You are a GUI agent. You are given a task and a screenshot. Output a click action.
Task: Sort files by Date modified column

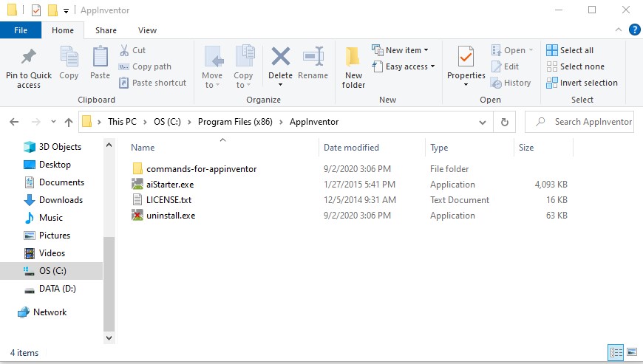pyautogui.click(x=351, y=148)
